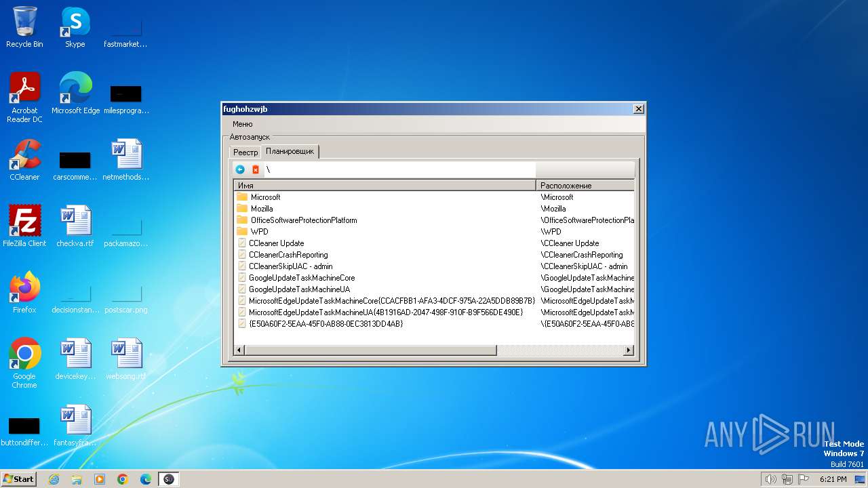The height and width of the screenshot is (488, 868).
Task: Click the \CCleaner Update location cell
Action: [x=570, y=243]
